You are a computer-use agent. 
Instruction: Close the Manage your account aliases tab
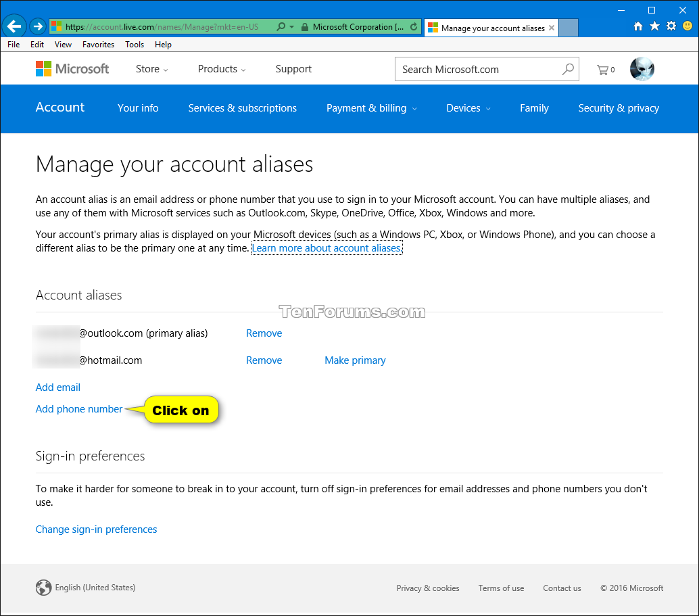[552, 28]
